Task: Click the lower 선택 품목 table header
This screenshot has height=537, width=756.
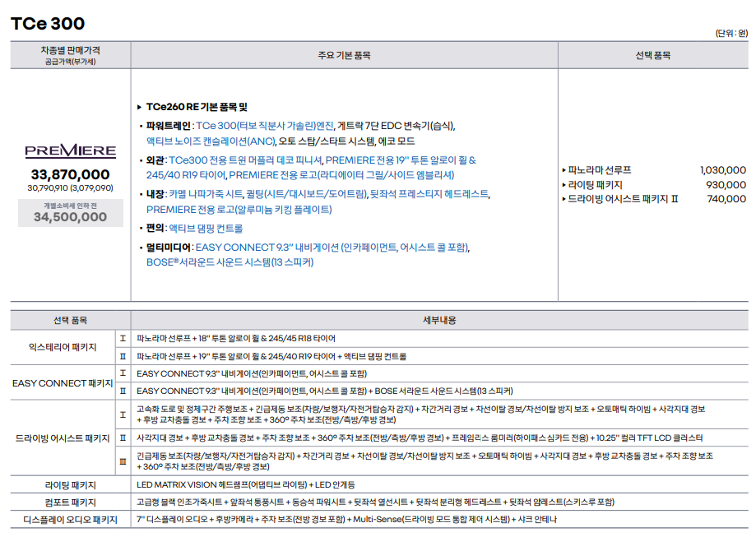Action: (71, 320)
